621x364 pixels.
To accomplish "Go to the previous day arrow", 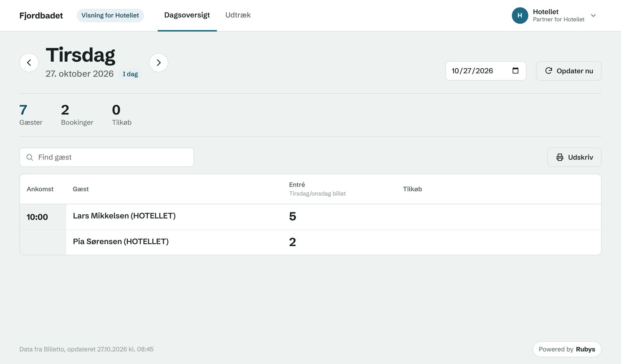I will click(x=29, y=62).
